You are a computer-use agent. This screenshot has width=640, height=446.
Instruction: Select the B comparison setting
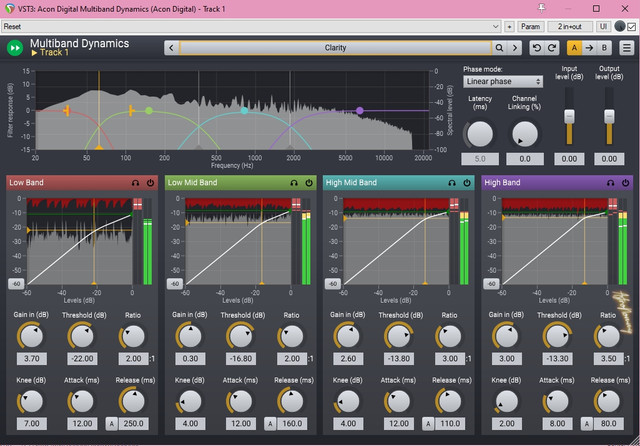tap(604, 48)
